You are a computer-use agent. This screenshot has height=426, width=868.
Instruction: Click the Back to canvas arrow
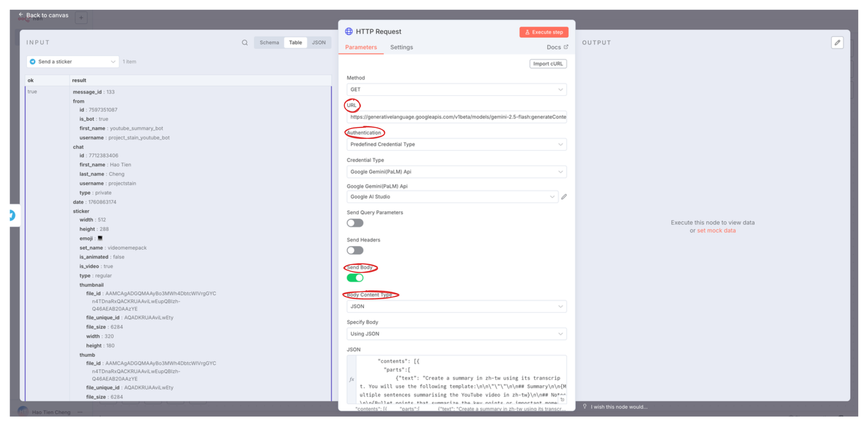pyautogui.click(x=21, y=15)
